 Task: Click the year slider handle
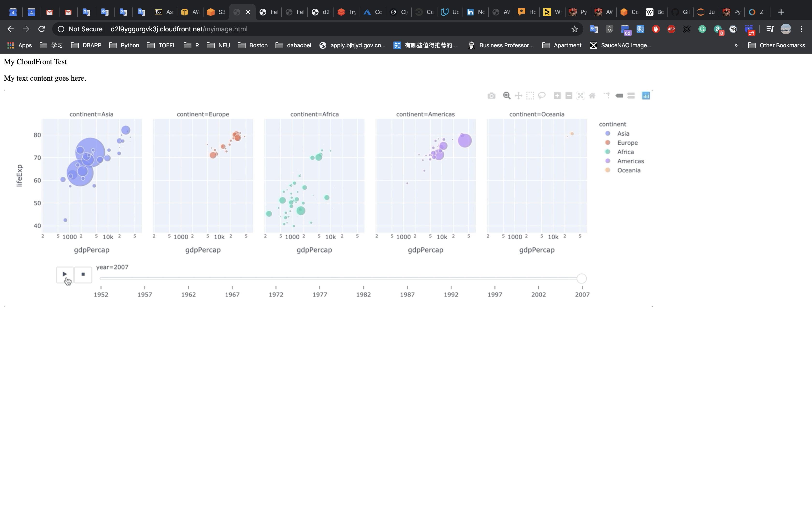tap(581, 279)
